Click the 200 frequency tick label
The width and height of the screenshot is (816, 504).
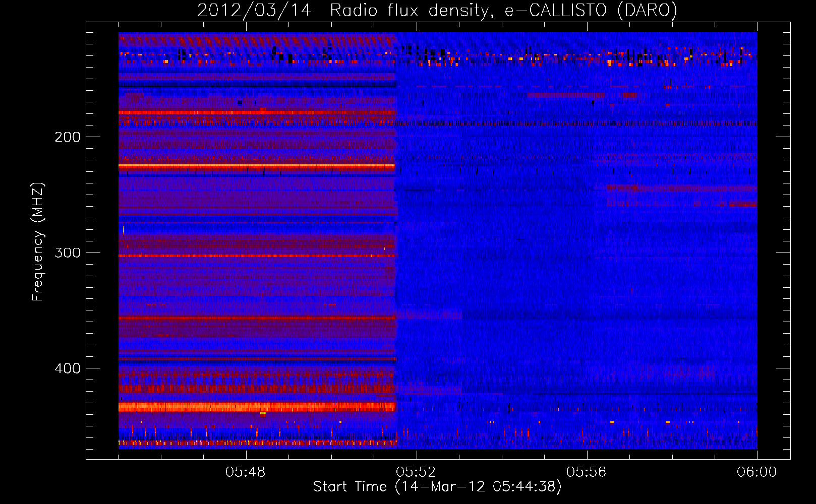[68, 137]
